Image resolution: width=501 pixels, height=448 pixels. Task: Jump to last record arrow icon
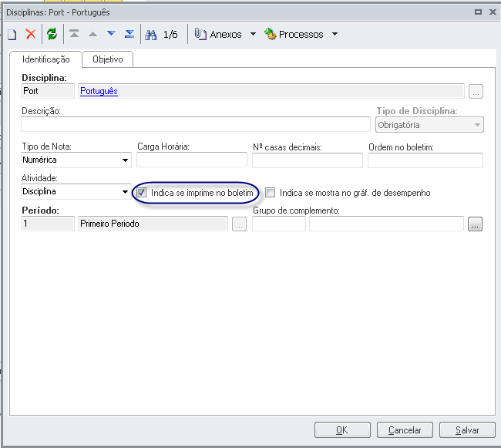[x=129, y=34]
